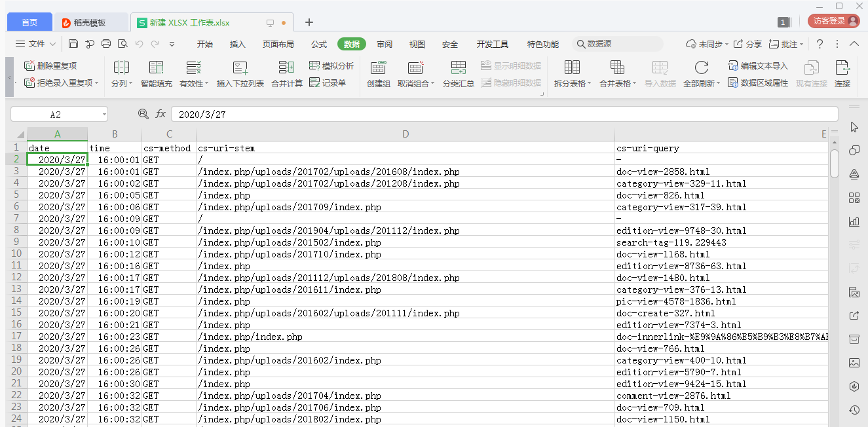Expand the 拆分表格 split table dropdown
868x427 pixels.
(589, 84)
